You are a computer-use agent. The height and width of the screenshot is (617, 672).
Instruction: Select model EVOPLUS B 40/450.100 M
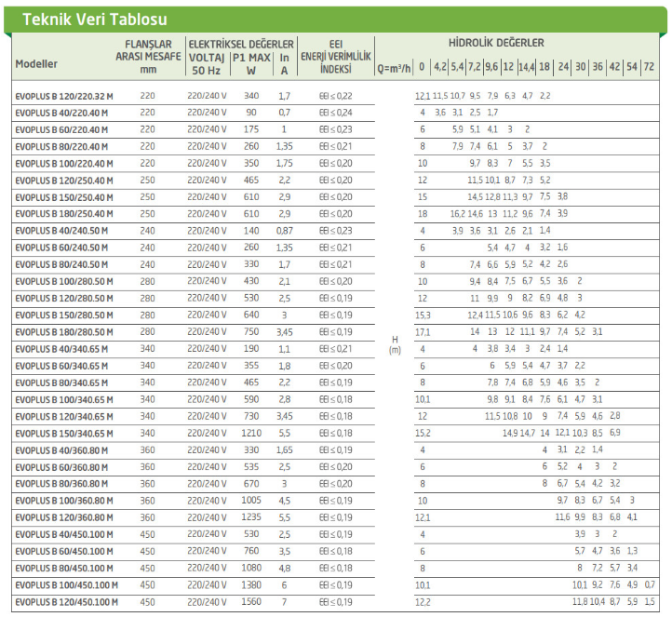tap(64, 535)
